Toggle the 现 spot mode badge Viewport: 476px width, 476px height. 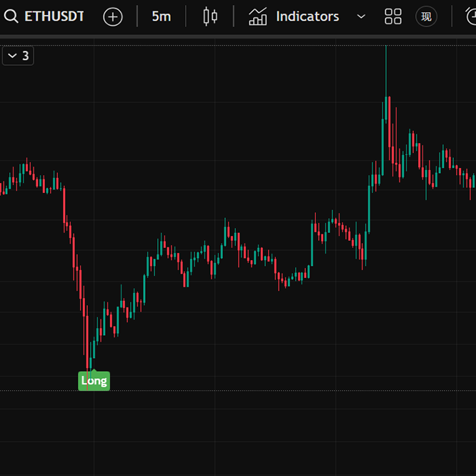point(426,16)
